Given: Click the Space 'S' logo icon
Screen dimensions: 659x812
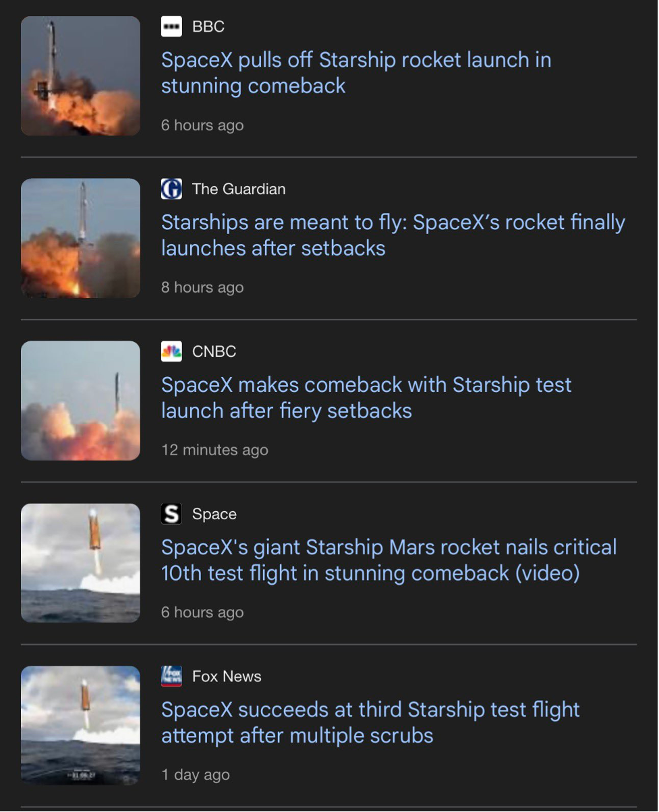Looking at the screenshot, I should click(x=171, y=514).
